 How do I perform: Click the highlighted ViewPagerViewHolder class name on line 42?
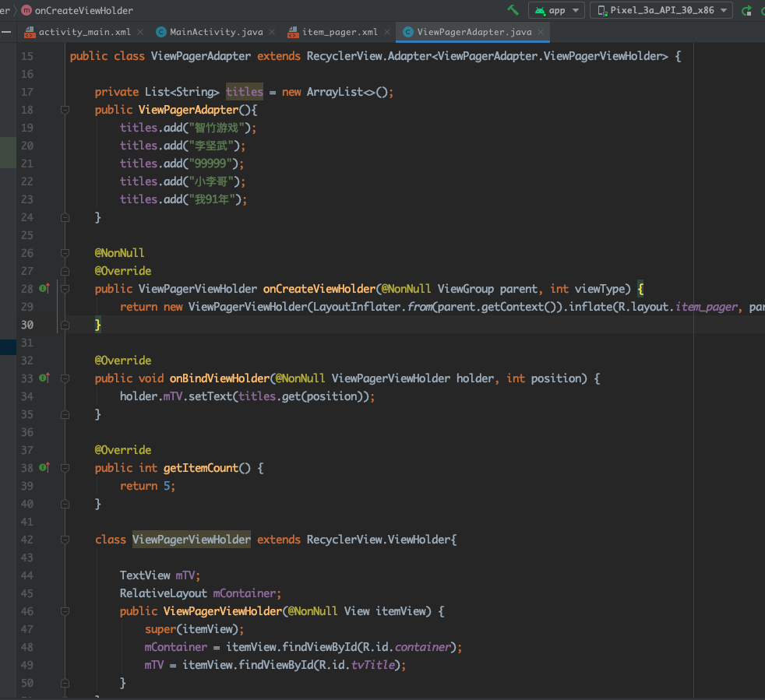point(192,540)
